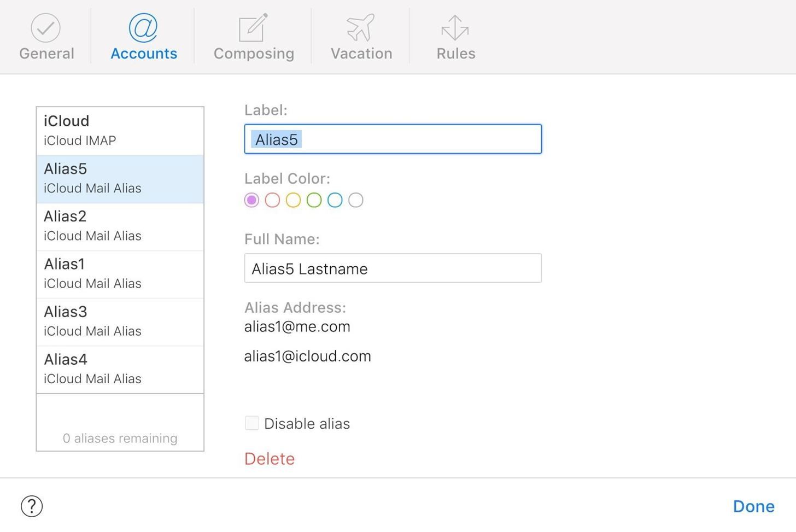Click the help question mark icon
This screenshot has width=796, height=532.
[x=32, y=506]
